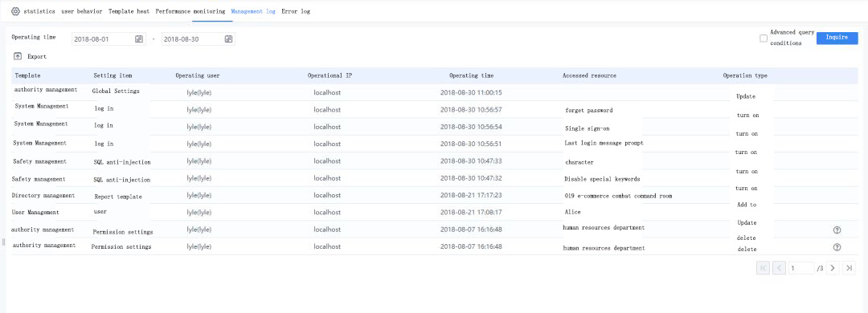Click the Operating time column header
Viewport: 868px width, 313px height.
coord(471,75)
